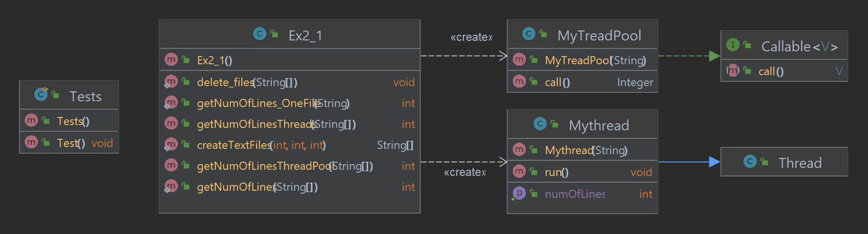This screenshot has height=234, width=868.
Task: Click the method icon of Tests() constructor
Action: pyautogui.click(x=31, y=120)
